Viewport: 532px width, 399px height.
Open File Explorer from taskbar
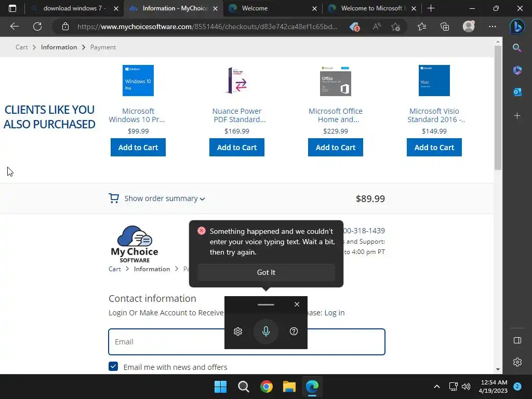coord(289,387)
